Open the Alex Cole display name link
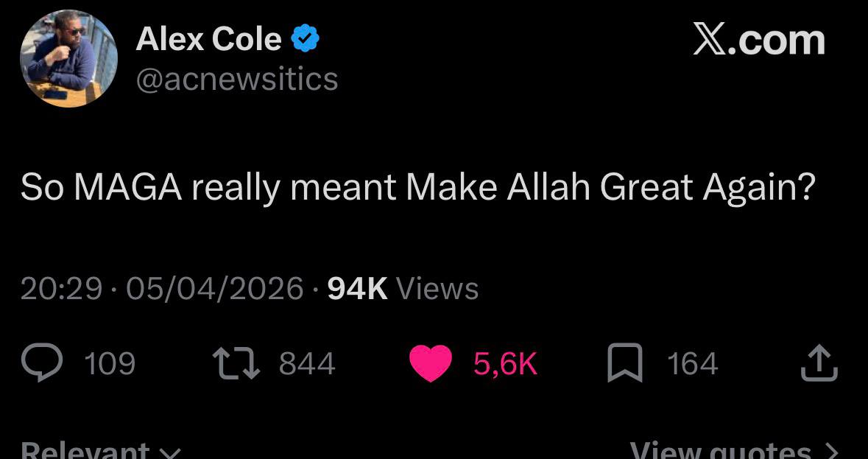This screenshot has height=459, width=868. (x=208, y=38)
